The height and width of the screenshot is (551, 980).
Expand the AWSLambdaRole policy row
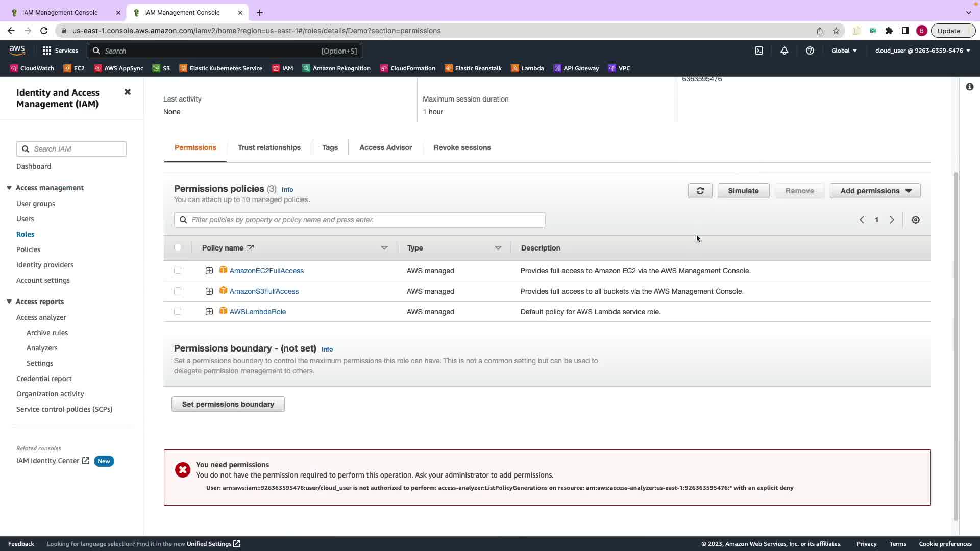pyautogui.click(x=209, y=312)
